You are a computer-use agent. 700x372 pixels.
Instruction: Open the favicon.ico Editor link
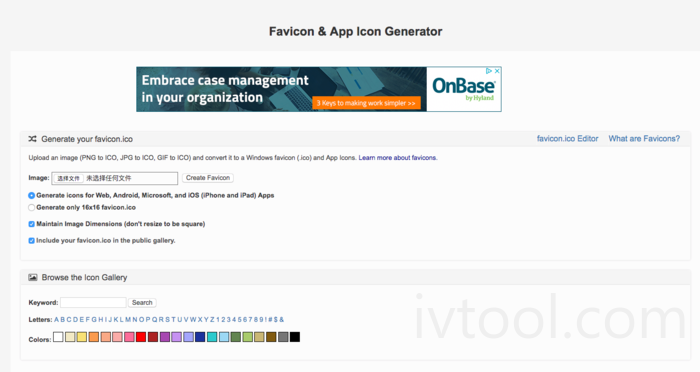tap(567, 139)
